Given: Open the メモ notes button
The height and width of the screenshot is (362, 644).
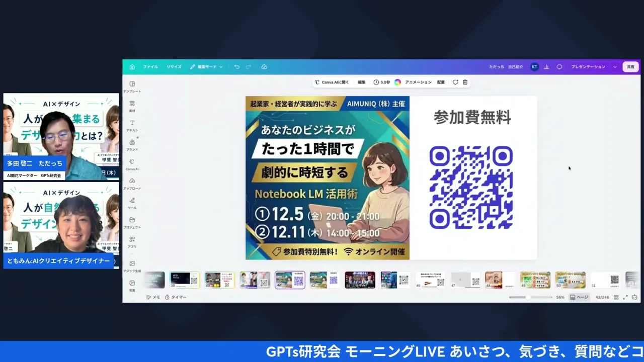Looking at the screenshot, I should 153,297.
